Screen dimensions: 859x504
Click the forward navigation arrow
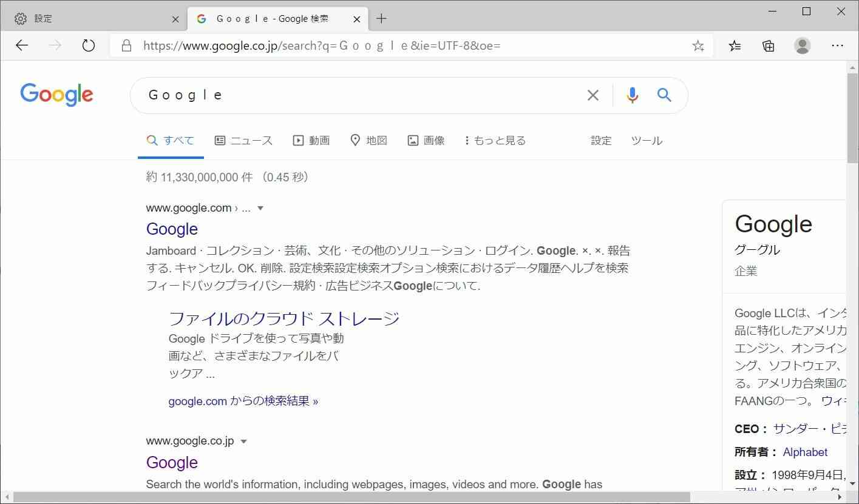pos(55,45)
